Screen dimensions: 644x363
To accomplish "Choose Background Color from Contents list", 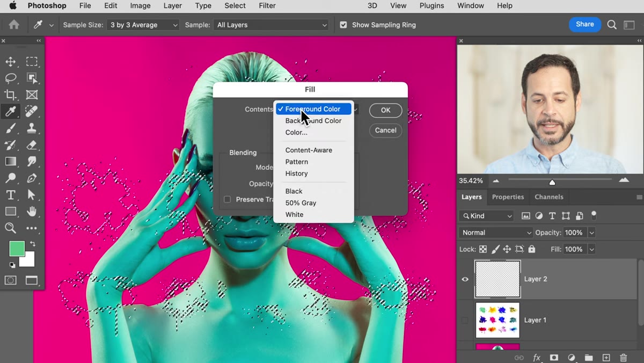I will click(313, 121).
